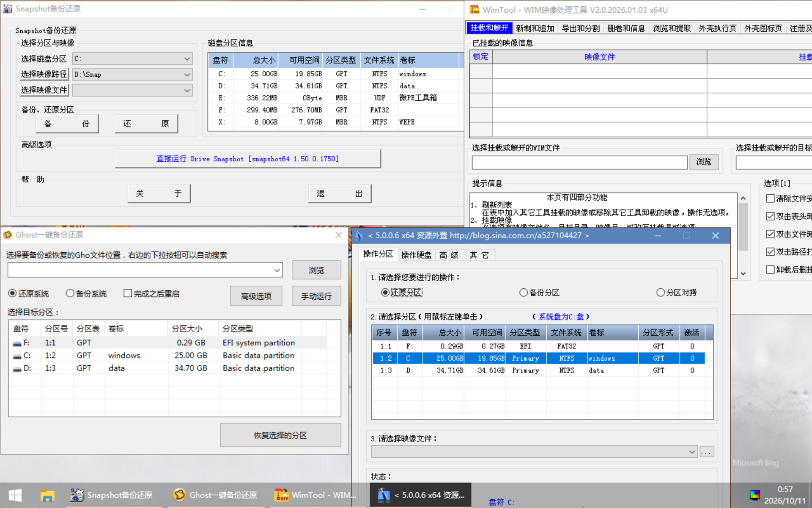The height and width of the screenshot is (508, 812).
Task: Click the color display tray icon
Action: tap(754, 495)
